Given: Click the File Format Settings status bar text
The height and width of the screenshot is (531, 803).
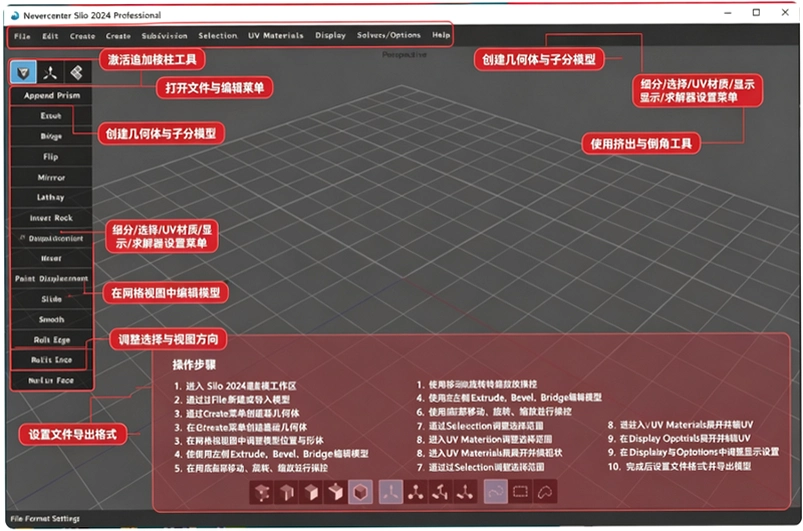Looking at the screenshot, I should (x=45, y=519).
